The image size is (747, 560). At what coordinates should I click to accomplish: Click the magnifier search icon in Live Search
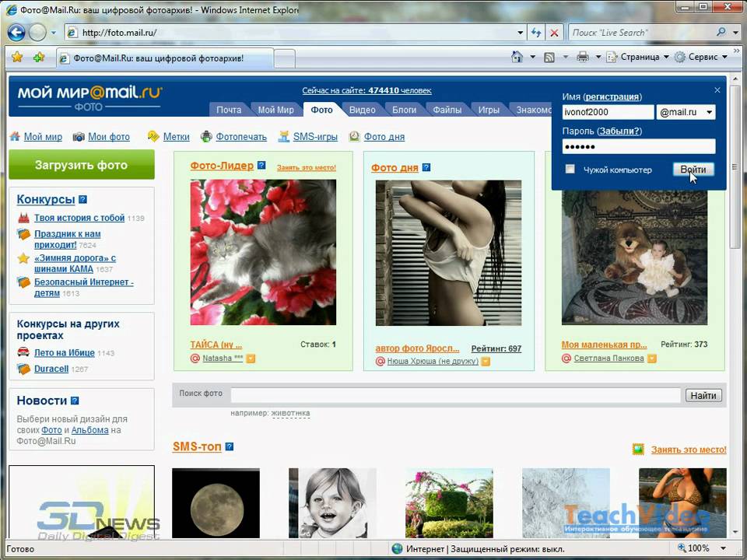tap(721, 33)
